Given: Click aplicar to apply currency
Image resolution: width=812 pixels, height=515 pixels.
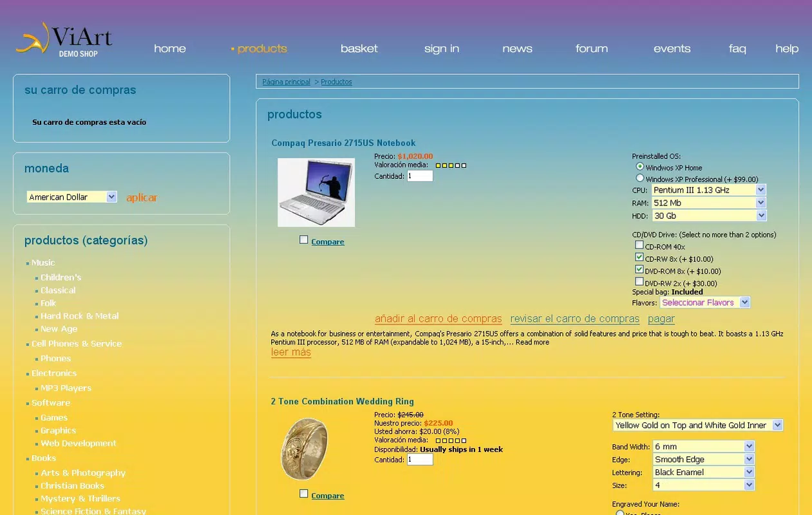Looking at the screenshot, I should click(142, 198).
